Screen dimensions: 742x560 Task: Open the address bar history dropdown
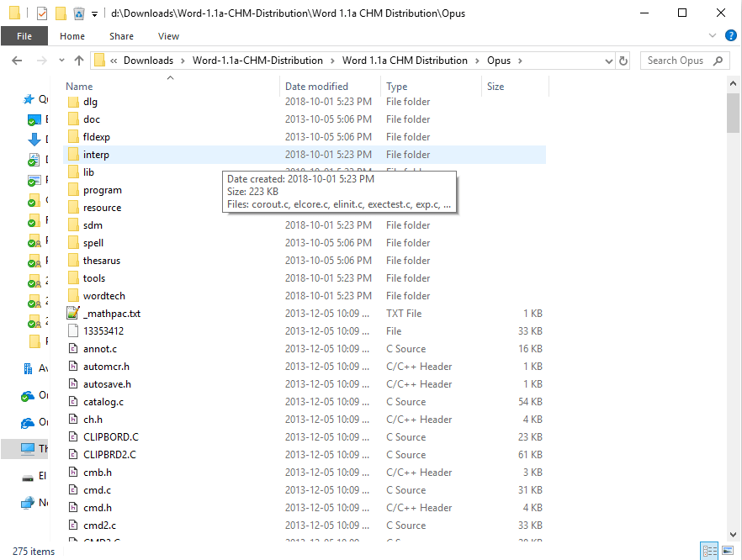tap(607, 60)
